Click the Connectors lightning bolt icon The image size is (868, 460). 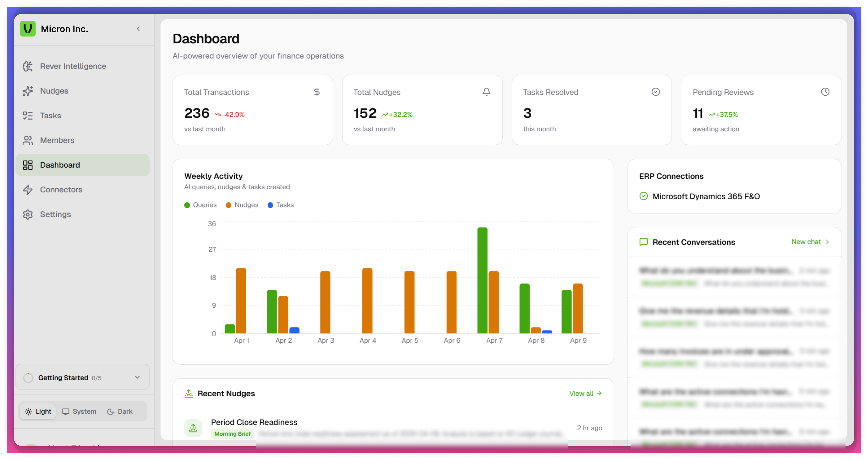[x=28, y=190]
